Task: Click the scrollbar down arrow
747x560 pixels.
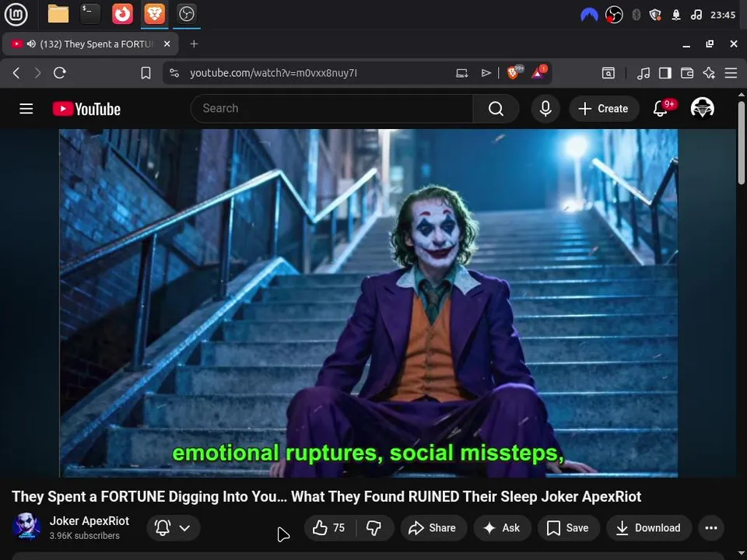Action: 742,555
